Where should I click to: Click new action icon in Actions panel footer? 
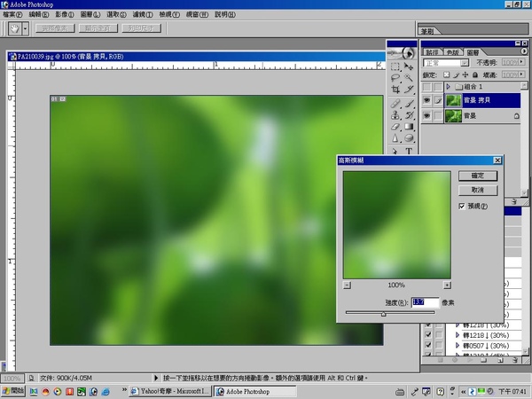coord(500,360)
